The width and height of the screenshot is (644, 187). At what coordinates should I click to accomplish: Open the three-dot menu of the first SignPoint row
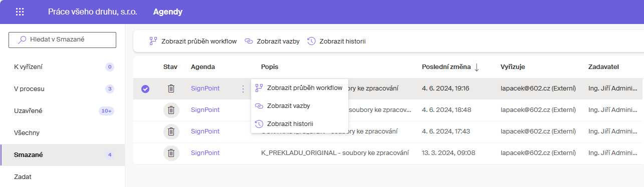coord(243,88)
